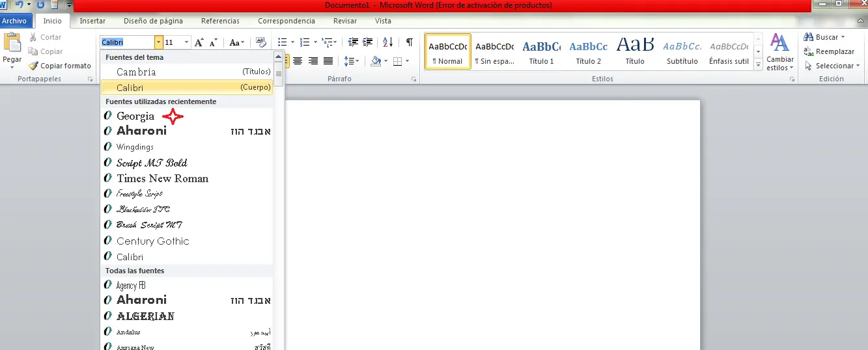Open the Estilos dialog launcher
868x350 pixels.
(792, 79)
